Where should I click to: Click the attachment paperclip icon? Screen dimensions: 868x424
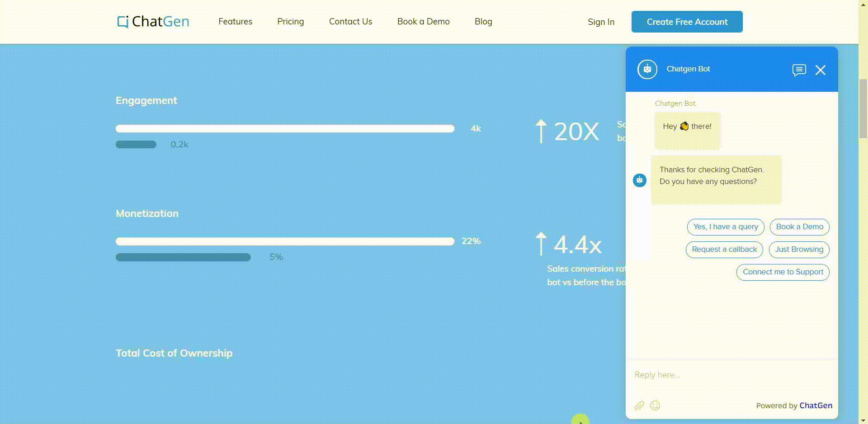tap(639, 405)
